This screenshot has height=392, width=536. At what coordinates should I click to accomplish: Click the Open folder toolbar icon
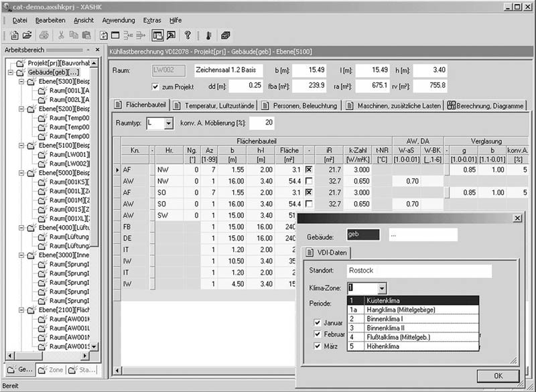[x=27, y=35]
